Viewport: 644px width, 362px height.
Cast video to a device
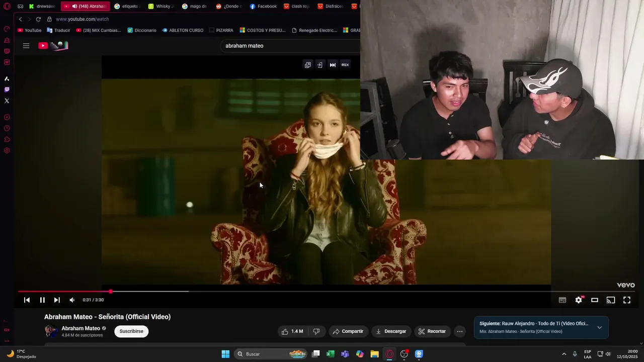pos(611,300)
